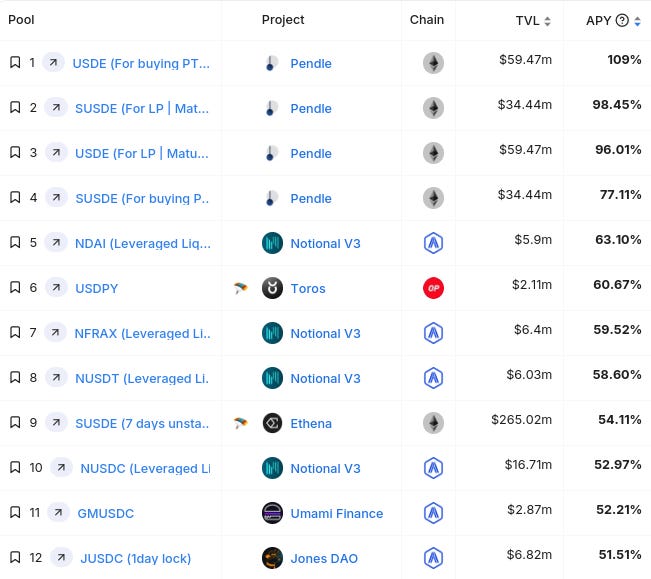Screen dimensions: 651x579
Task: Bookmark the USDE (For LP | Matu...) pool row 3
Action: click(15, 152)
